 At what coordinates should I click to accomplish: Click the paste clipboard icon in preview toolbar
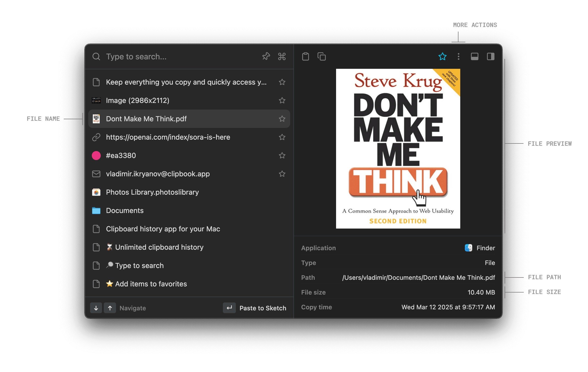[305, 56]
